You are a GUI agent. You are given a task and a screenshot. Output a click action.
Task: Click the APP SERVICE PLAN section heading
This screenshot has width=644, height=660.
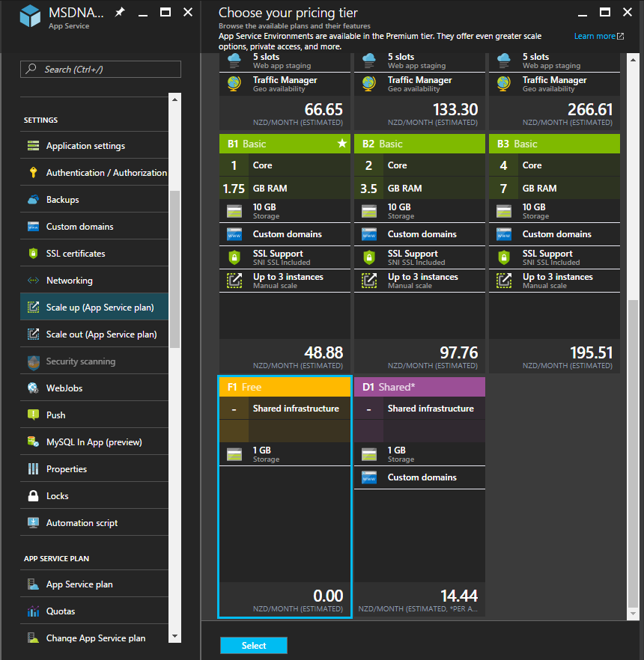(x=56, y=558)
